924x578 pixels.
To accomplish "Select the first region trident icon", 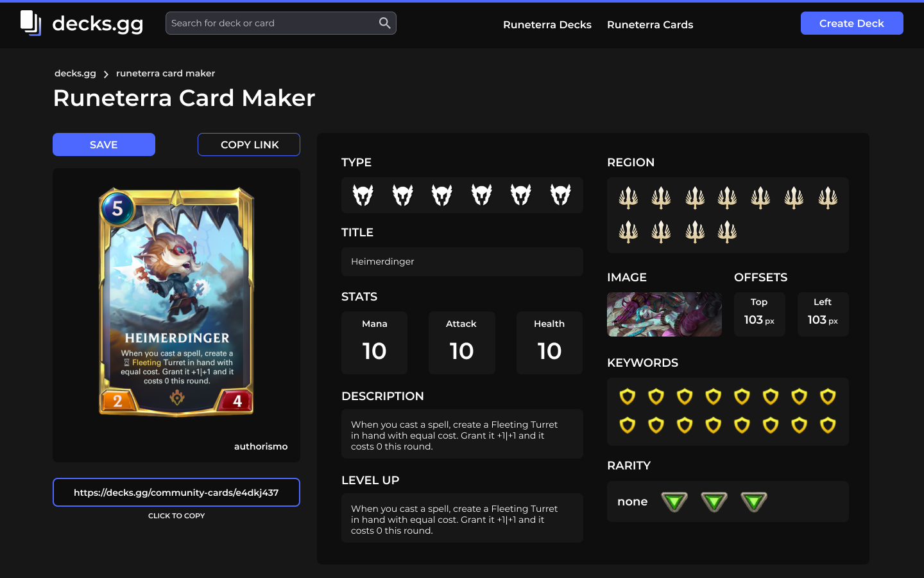I will tap(628, 198).
